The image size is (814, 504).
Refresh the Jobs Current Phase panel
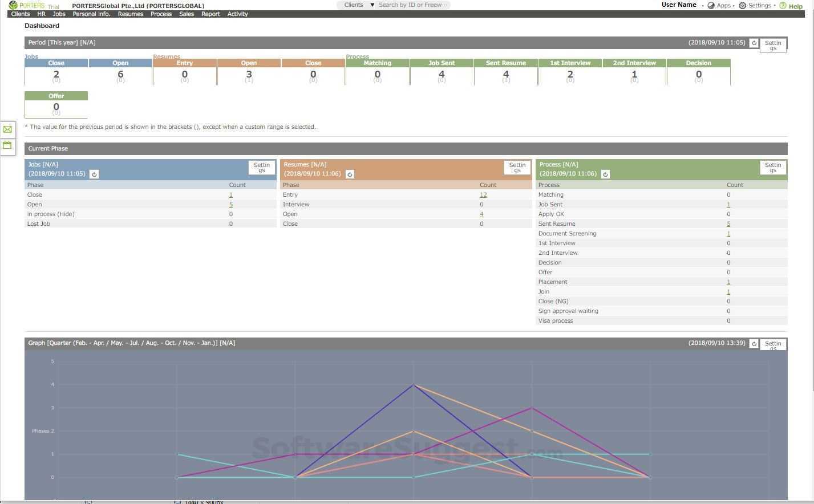(x=94, y=174)
